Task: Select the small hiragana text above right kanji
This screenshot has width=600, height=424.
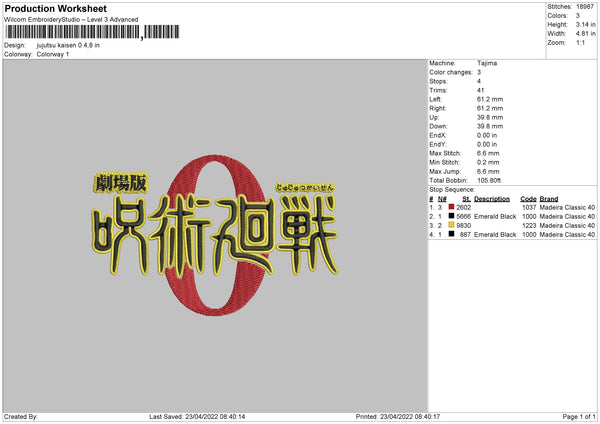Action: (x=305, y=188)
